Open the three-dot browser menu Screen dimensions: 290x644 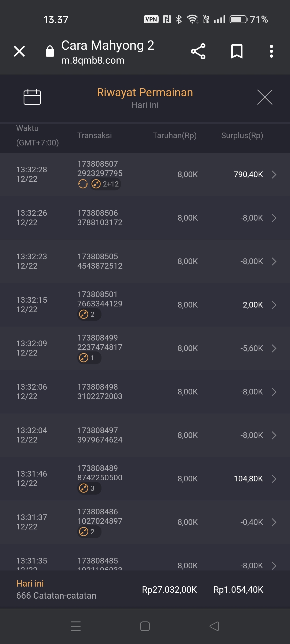tap(271, 51)
